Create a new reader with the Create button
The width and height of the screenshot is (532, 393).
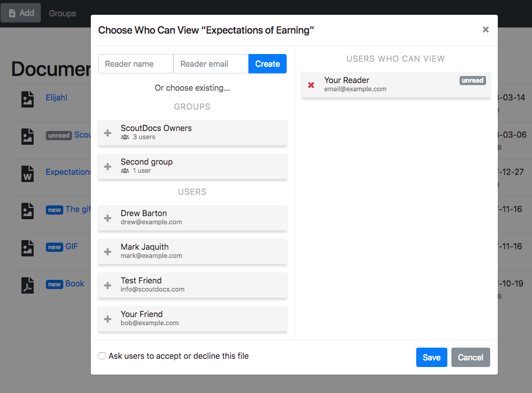coord(267,64)
